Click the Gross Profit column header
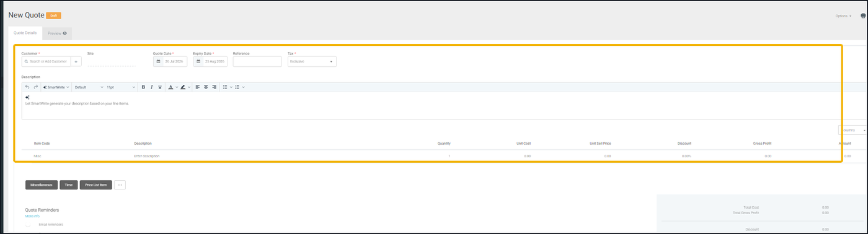This screenshot has height=234, width=868. [x=763, y=143]
